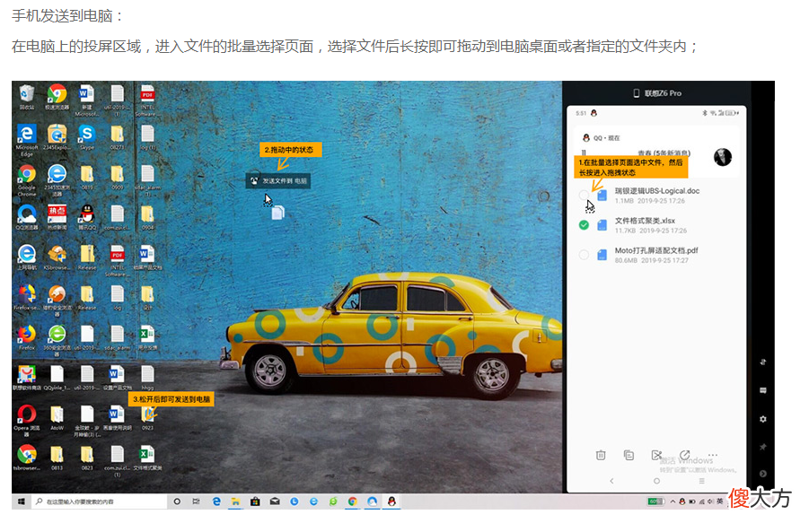The image size is (809, 532).
Task: Click the Windows taskbar search box
Action: coord(100,501)
